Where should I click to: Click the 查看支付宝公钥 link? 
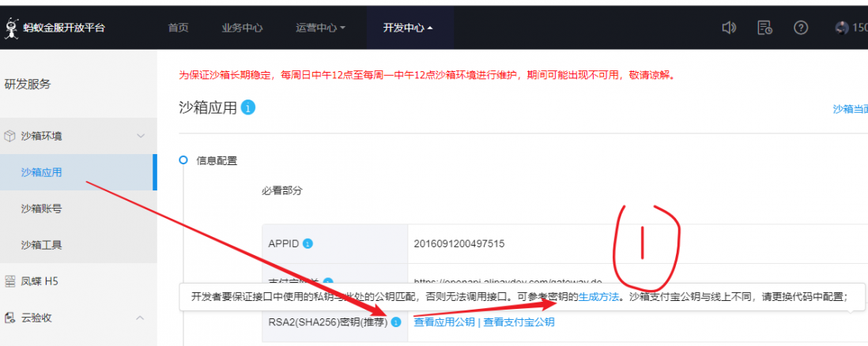point(519,322)
